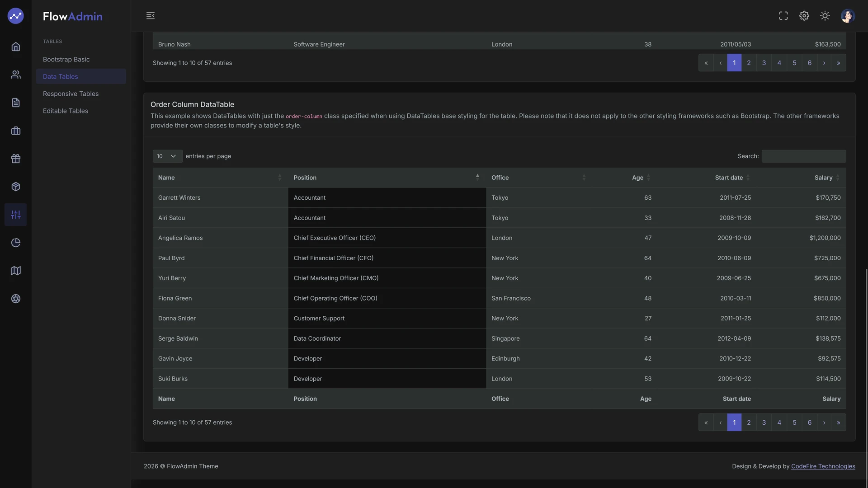The height and width of the screenshot is (488, 868).
Task: Click the San Francisco office cell
Action: pyautogui.click(x=539, y=298)
